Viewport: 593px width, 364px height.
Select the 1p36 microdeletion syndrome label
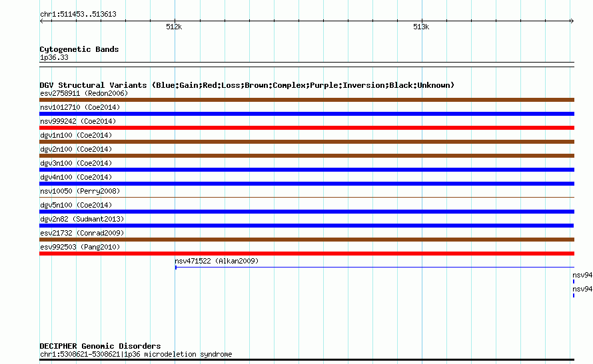pyautogui.click(x=136, y=354)
